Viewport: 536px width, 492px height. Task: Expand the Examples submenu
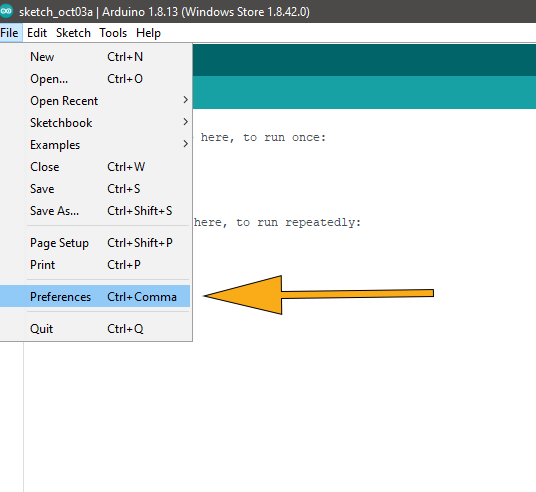[95, 145]
